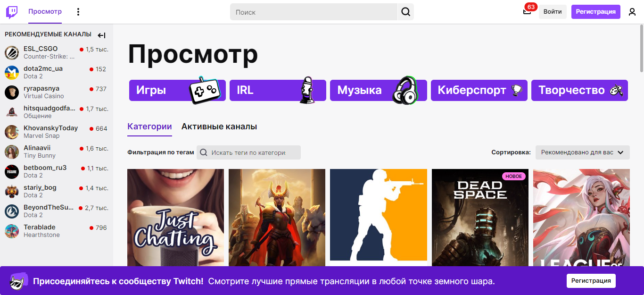Switch to the Категории tab
The image size is (644, 295).
[149, 126]
